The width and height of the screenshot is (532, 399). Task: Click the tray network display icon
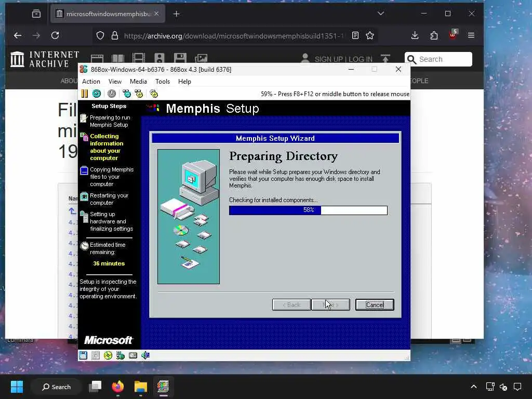coord(490,387)
